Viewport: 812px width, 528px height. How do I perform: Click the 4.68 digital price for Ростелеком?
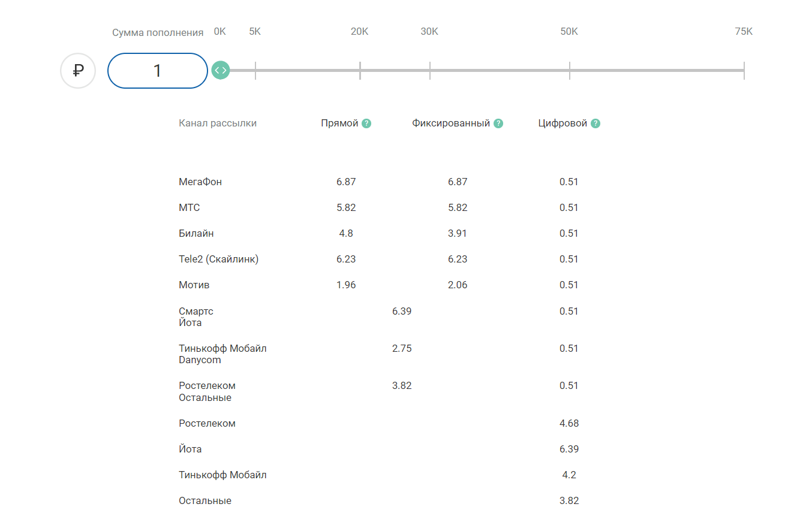click(569, 423)
